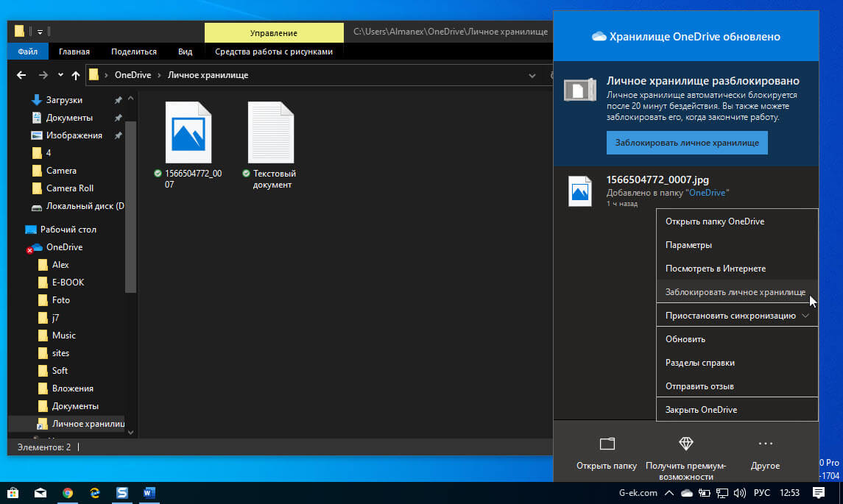Open Word from the taskbar
Viewport: 843px width, 504px height.
coord(149,493)
